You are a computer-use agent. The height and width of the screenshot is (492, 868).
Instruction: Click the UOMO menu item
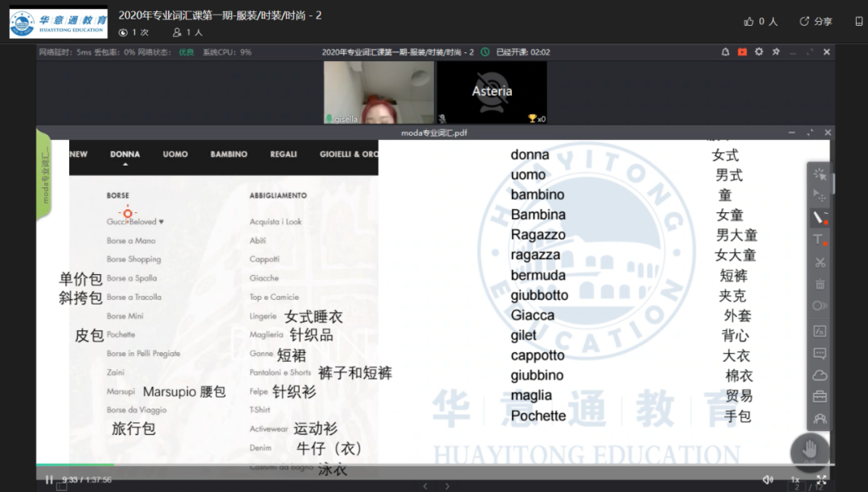pos(175,154)
